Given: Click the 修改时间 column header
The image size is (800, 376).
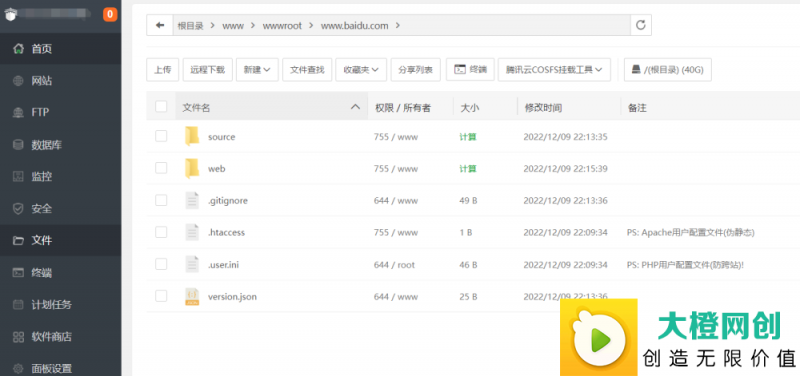Looking at the screenshot, I should pos(543,108).
